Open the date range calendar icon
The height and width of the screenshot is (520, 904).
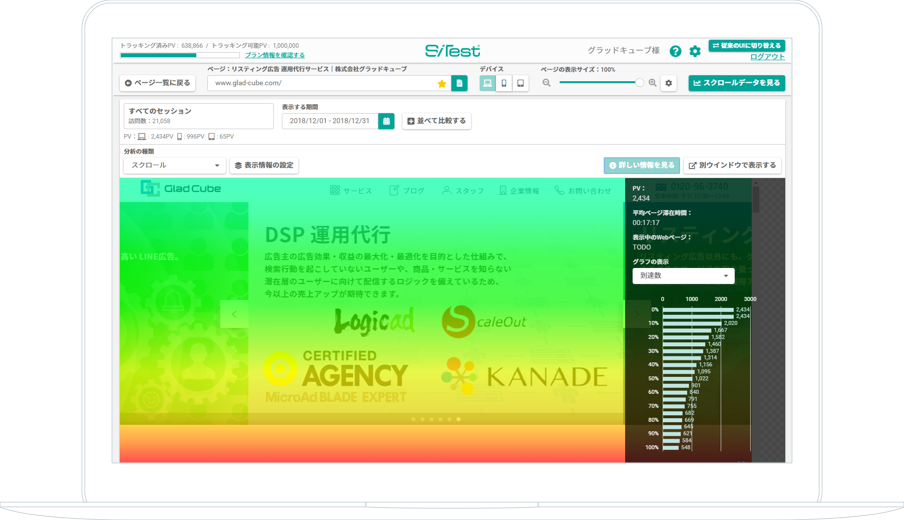tap(386, 121)
